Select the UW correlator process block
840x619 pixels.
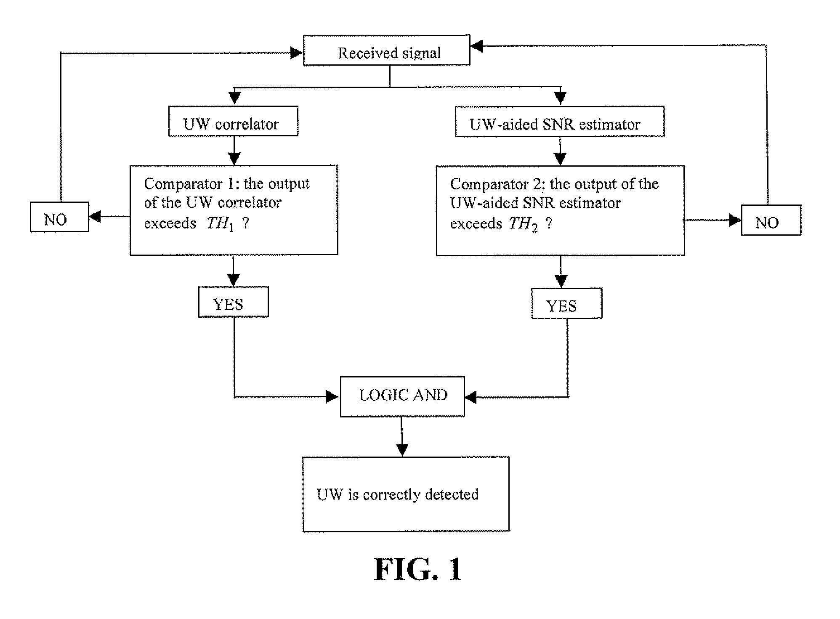point(230,121)
